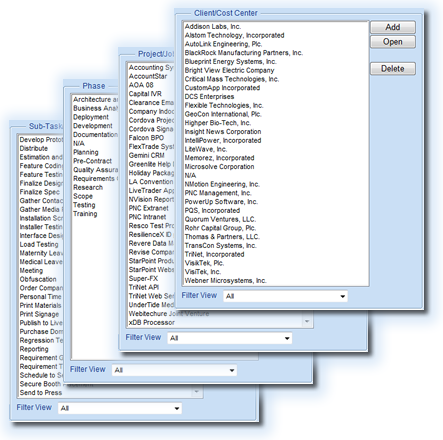
Task: Select Distribute in Sub-Task list
Action: point(33,148)
